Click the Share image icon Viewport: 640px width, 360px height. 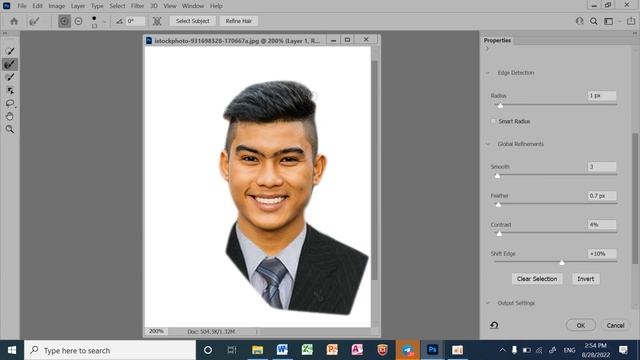[631, 21]
